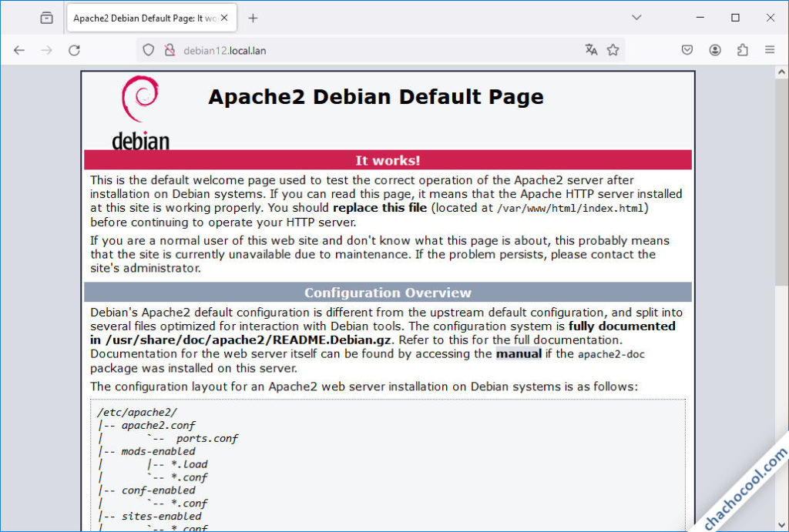Save the page to Pocket
Screen dimensions: 789x532
(x=687, y=49)
